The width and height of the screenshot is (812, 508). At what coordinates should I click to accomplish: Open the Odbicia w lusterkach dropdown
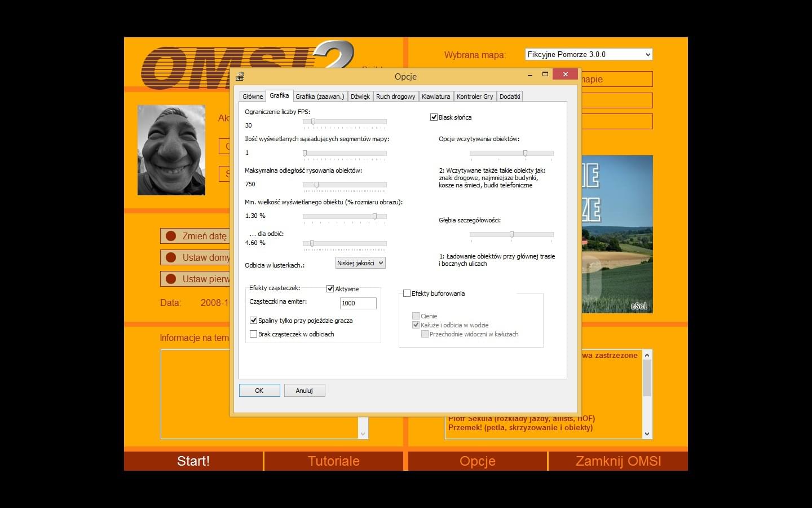pos(360,263)
